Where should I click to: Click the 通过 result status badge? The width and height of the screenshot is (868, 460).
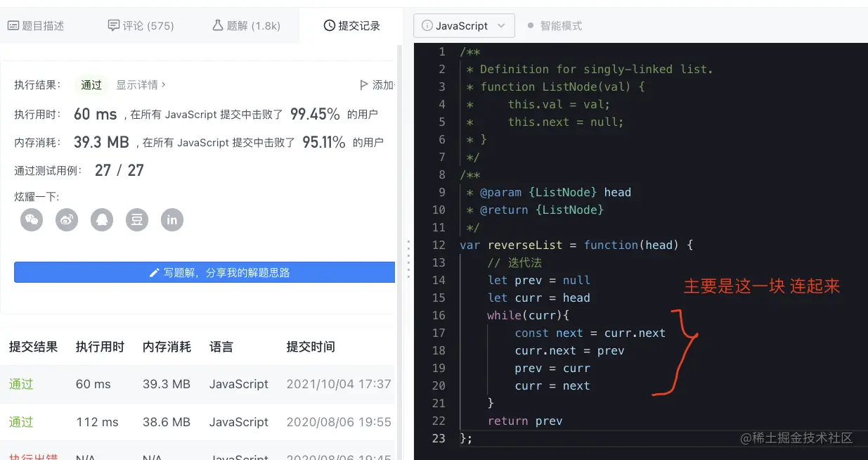click(x=91, y=85)
